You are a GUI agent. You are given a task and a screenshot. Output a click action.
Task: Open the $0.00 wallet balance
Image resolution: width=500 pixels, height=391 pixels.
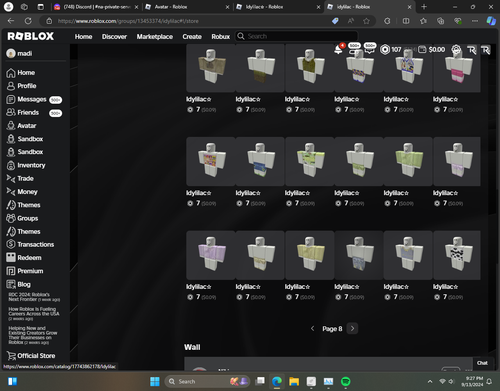tap(432, 50)
